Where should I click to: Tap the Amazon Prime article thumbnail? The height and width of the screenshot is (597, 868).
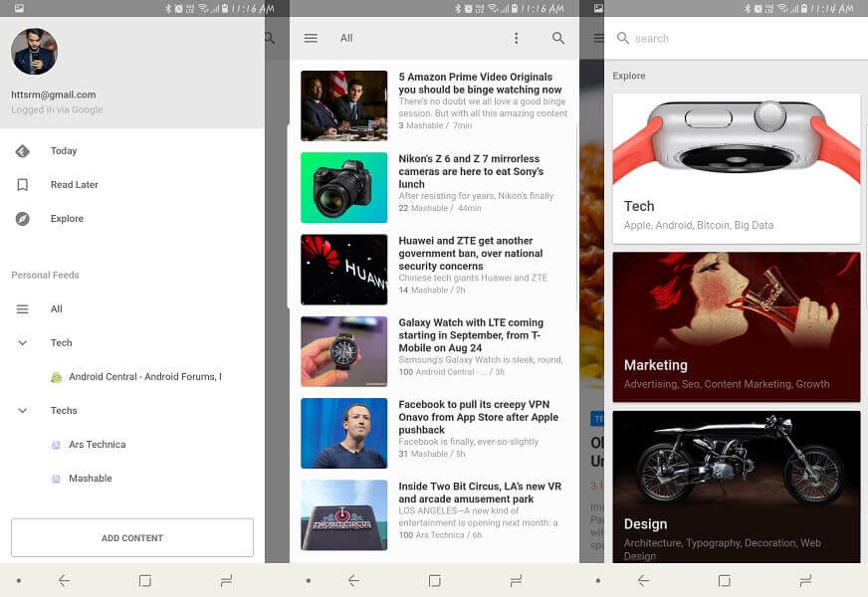click(x=343, y=105)
